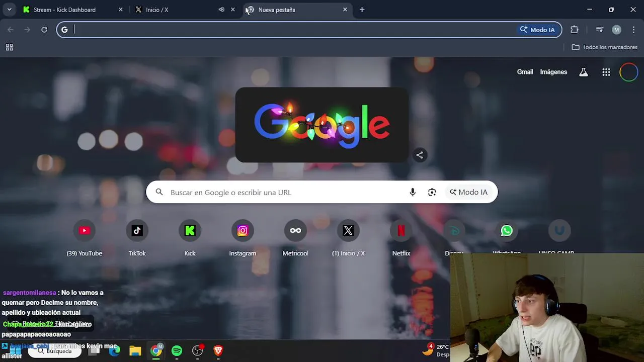Close the Stream - Kick Dashboard tab
Image resolution: width=644 pixels, height=362 pixels.
click(x=121, y=10)
